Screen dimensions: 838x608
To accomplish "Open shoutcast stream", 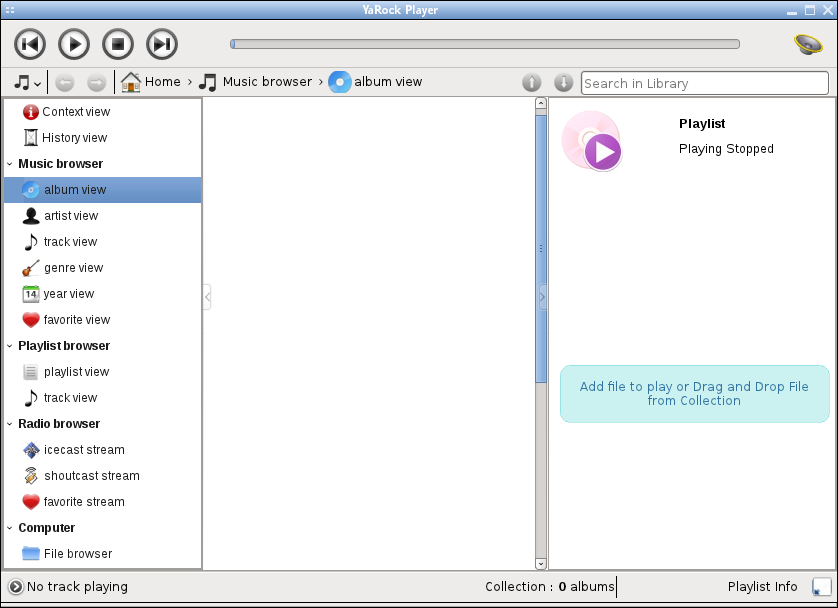I will (103, 476).
